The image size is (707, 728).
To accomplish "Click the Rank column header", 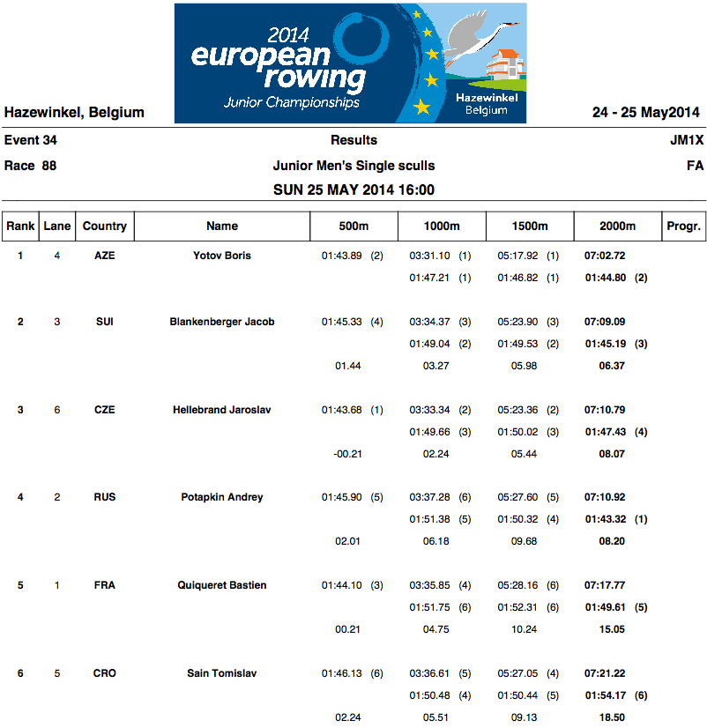I will pos(21,227).
